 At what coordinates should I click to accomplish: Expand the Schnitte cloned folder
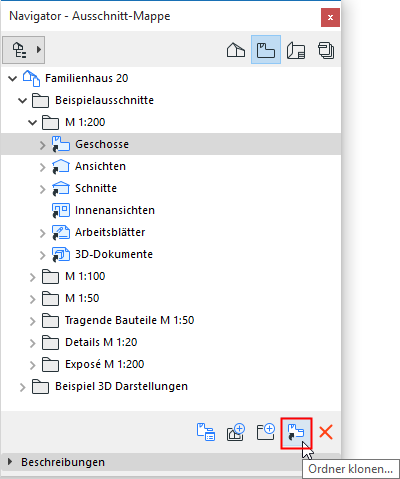(42, 189)
